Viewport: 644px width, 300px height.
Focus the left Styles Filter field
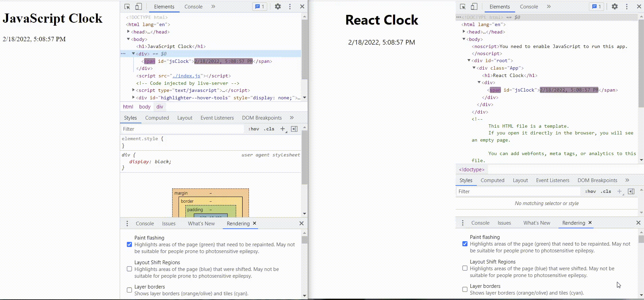tap(183, 129)
